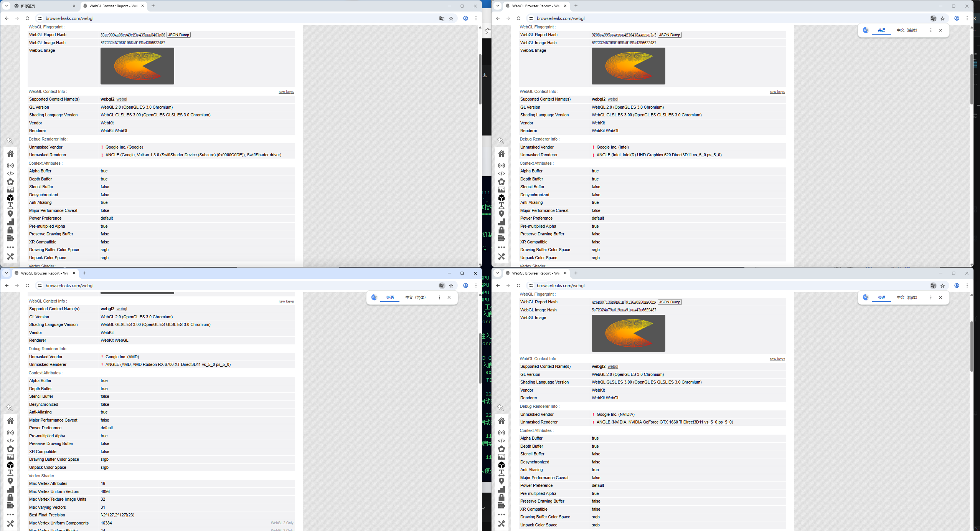980x531 pixels.
Task: Click the webgl context link in NVIDIA GTX window
Action: coord(613,367)
